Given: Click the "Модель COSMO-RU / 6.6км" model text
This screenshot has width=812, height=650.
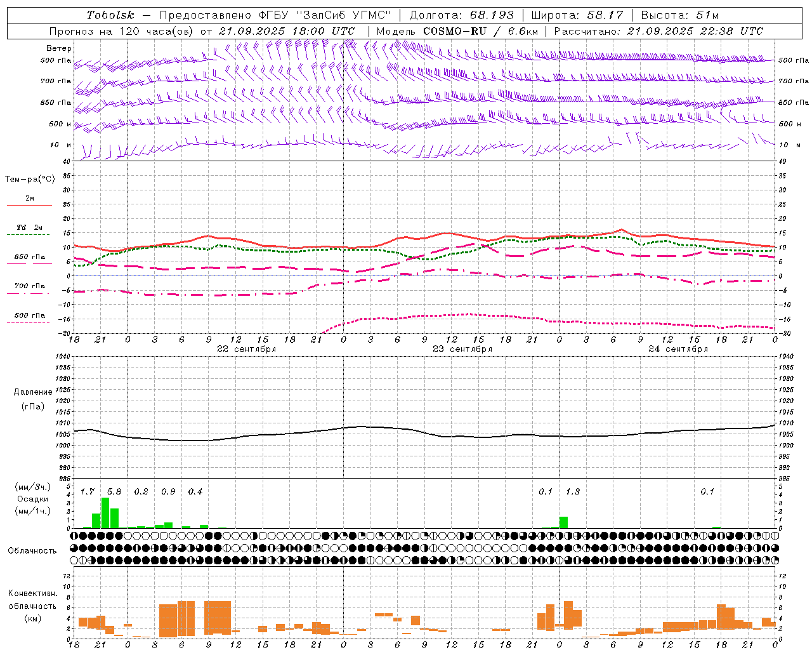Looking at the screenshot, I should point(457,31).
